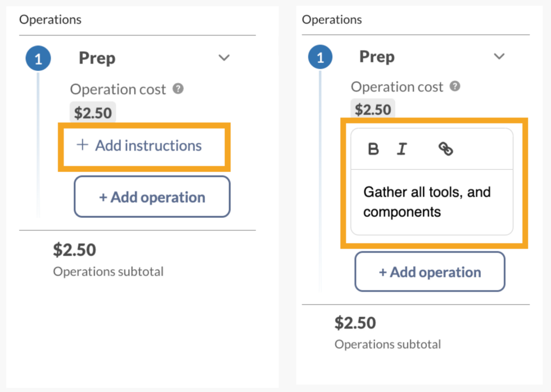Click the Operations subtotal on the left panel

pyautogui.click(x=108, y=271)
